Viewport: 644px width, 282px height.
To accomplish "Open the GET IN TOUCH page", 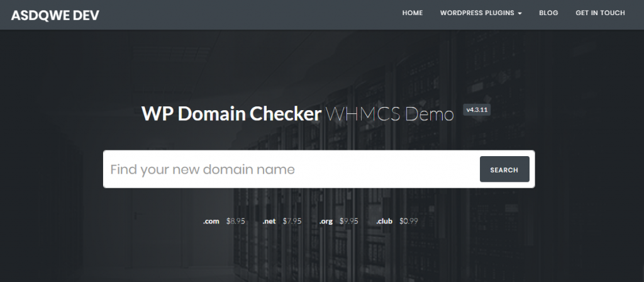I will pyautogui.click(x=600, y=13).
